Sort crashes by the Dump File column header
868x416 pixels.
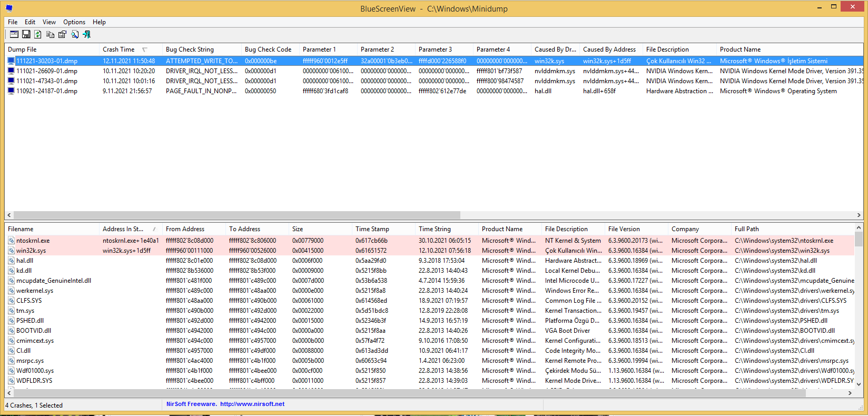coord(52,49)
